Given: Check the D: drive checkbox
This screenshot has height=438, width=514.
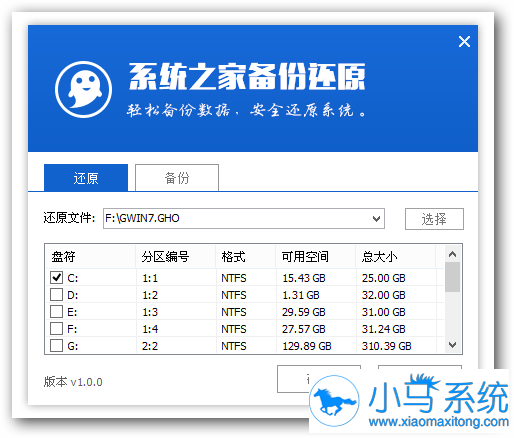Looking at the screenshot, I should (x=56, y=295).
